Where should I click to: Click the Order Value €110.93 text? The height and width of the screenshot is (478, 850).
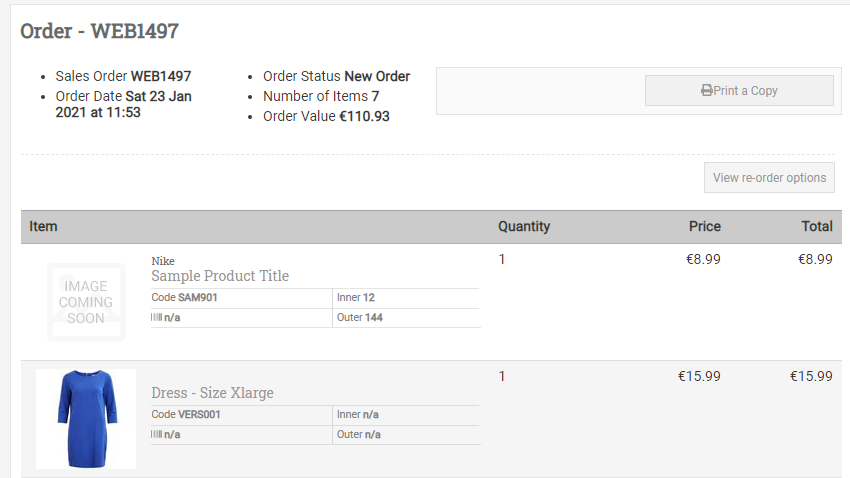click(x=326, y=116)
